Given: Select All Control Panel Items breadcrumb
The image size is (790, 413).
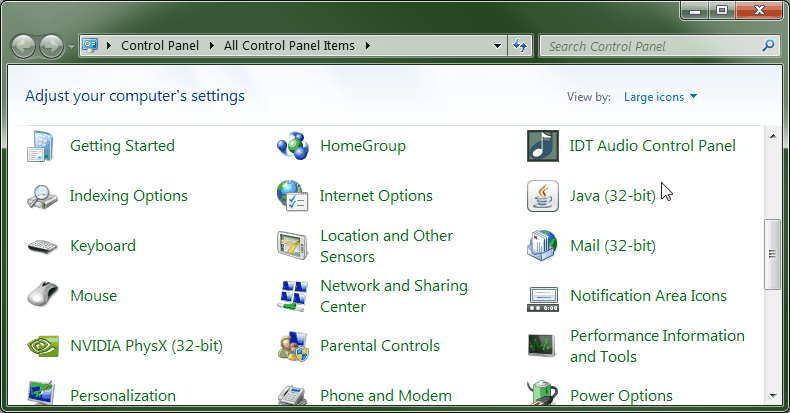Looking at the screenshot, I should click(x=289, y=46).
